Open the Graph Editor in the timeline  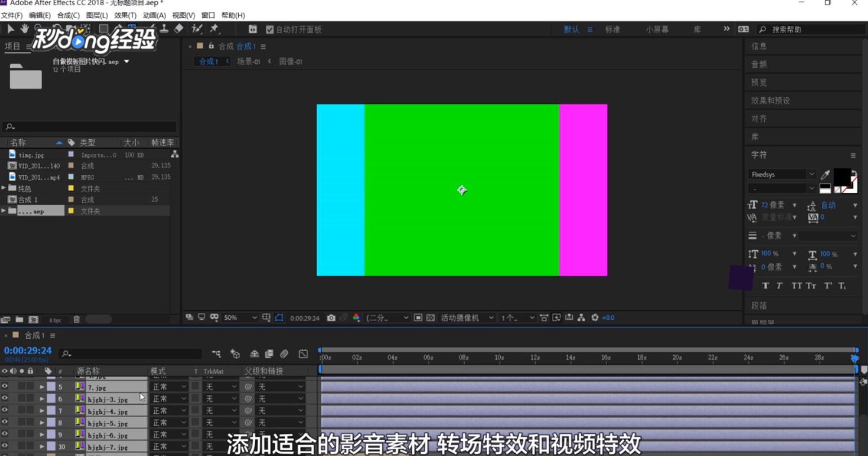click(x=303, y=353)
